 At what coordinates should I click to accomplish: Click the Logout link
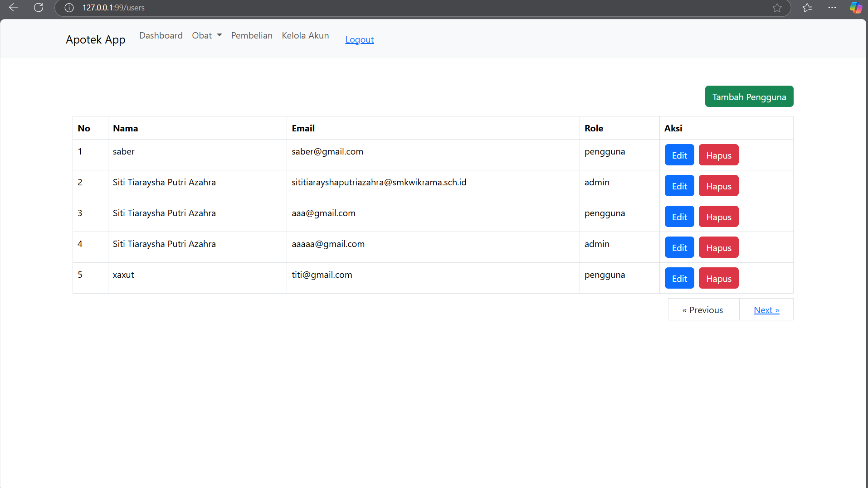coord(359,39)
